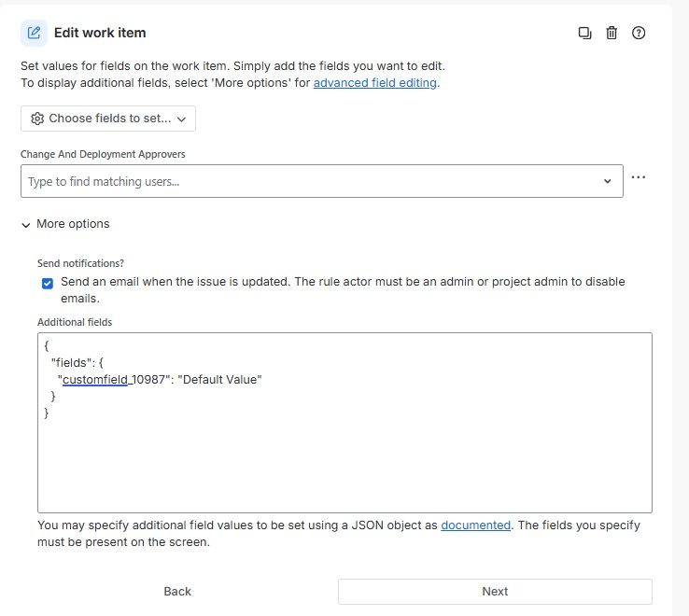Open the documented JSON help link
Viewport: 689px width, 616px height.
click(475, 525)
